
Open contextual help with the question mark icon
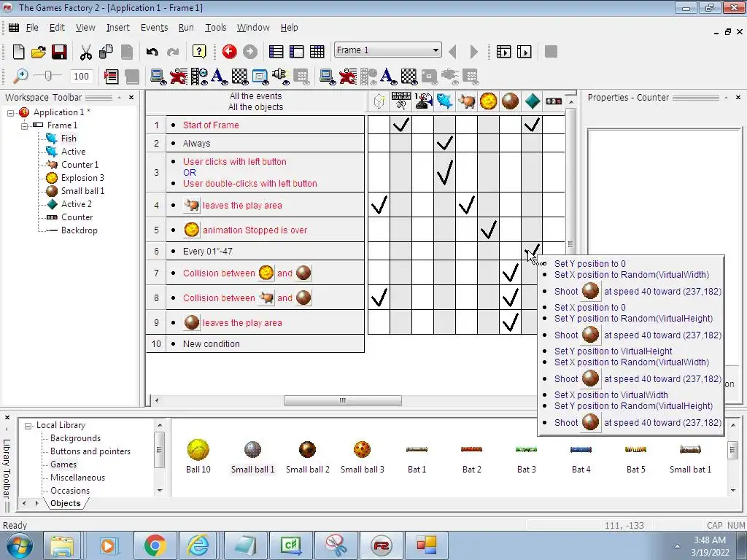click(199, 52)
